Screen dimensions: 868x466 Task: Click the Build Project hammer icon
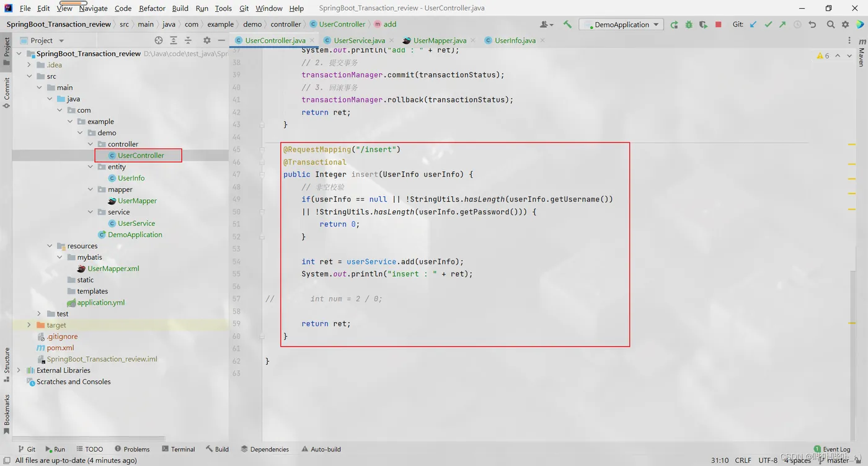[x=567, y=24]
